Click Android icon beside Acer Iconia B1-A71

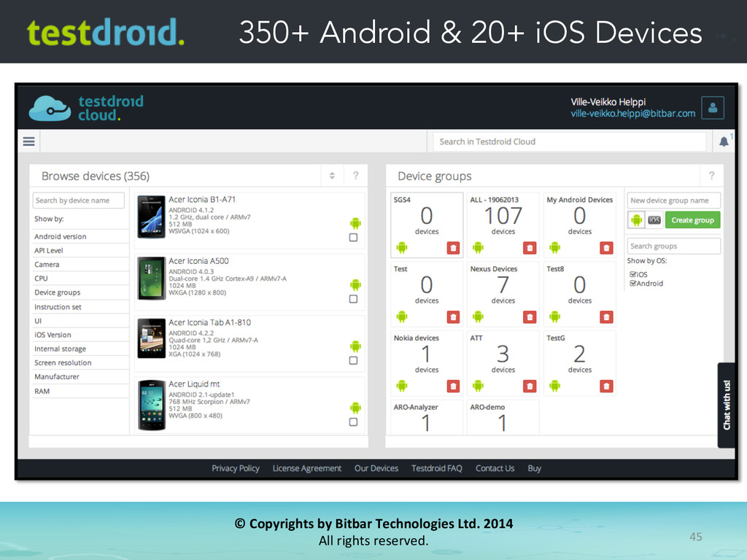(x=355, y=223)
